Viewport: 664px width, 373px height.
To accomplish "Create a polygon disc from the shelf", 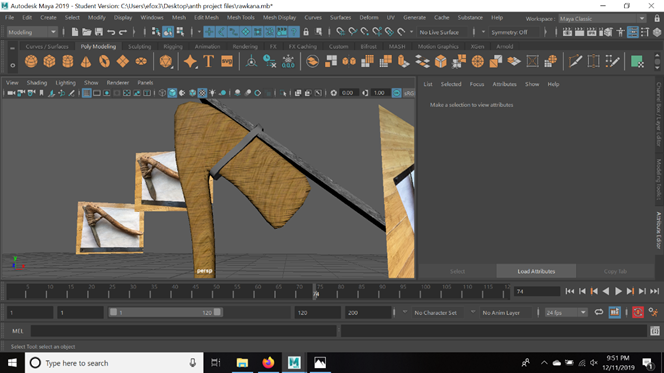I will [x=141, y=62].
